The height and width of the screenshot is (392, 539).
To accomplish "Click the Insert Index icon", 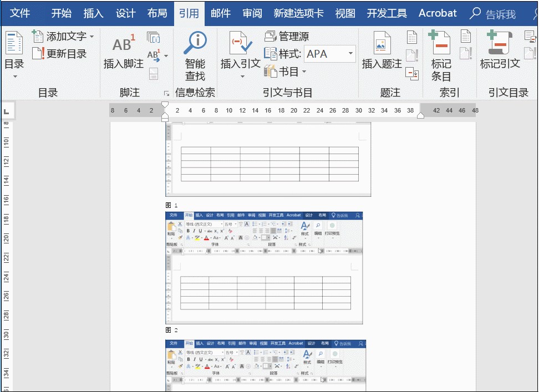I will (465, 37).
